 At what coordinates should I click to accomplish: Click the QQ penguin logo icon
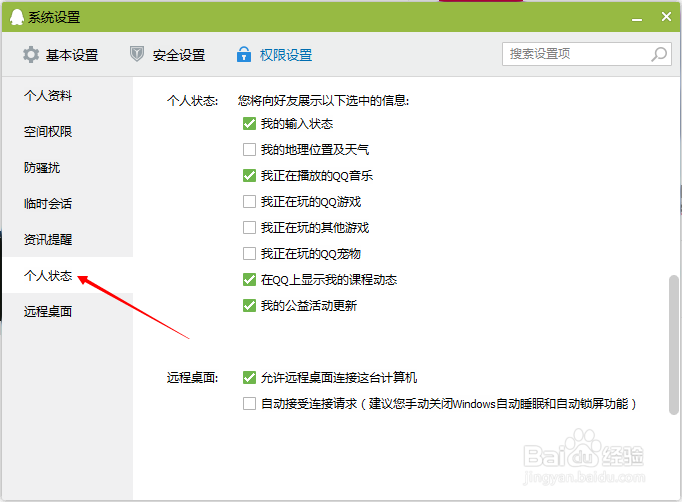tap(17, 17)
